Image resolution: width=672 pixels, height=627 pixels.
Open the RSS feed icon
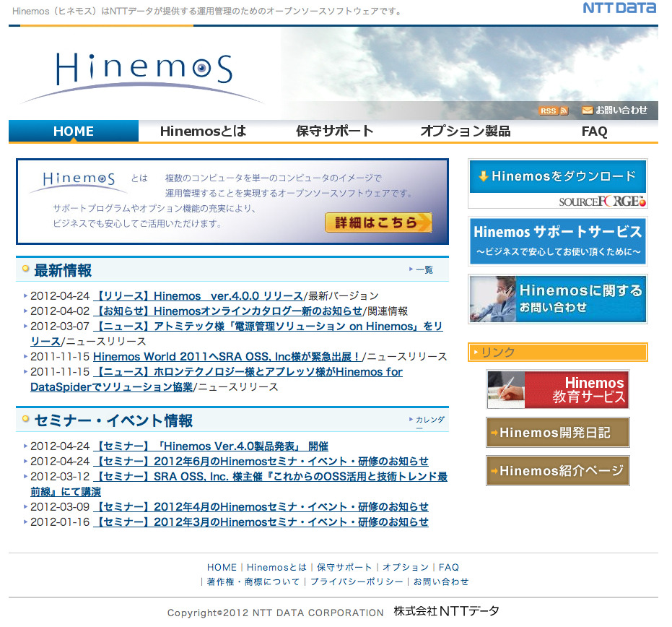(x=554, y=111)
